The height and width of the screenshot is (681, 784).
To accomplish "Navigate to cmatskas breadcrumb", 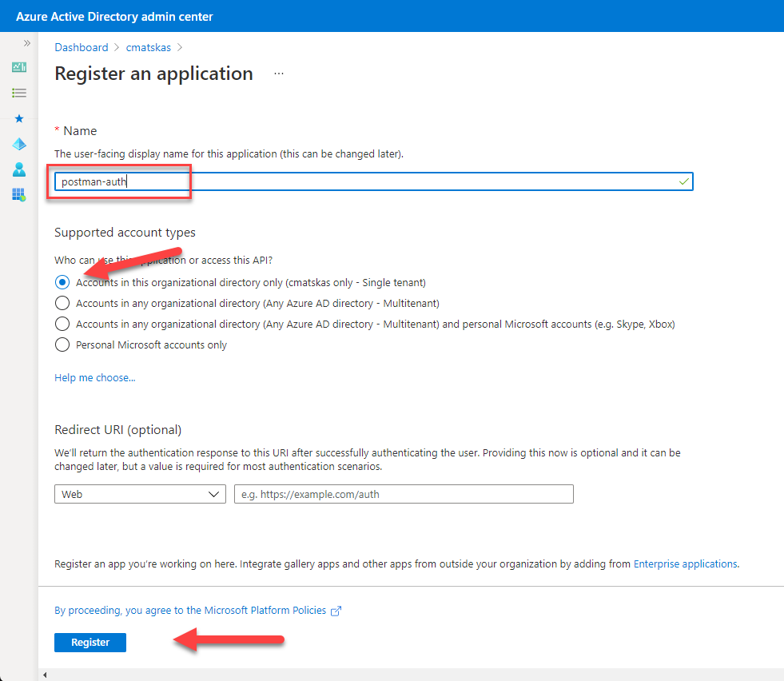I will tap(148, 47).
